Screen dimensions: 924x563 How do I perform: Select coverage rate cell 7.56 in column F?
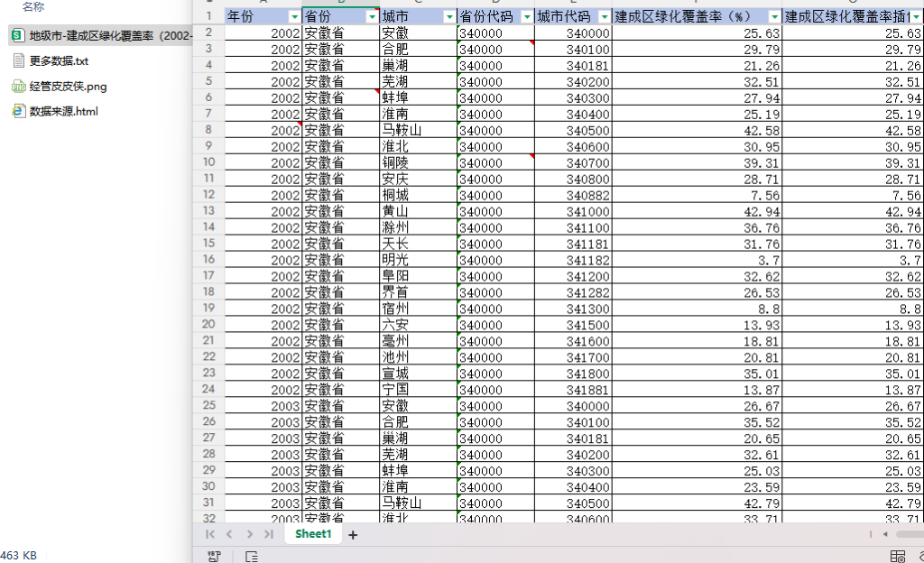[698, 195]
